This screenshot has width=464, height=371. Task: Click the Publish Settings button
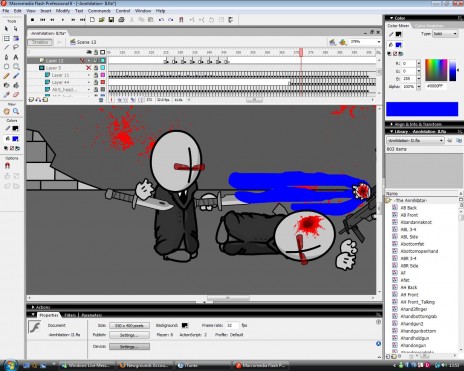coord(129,335)
